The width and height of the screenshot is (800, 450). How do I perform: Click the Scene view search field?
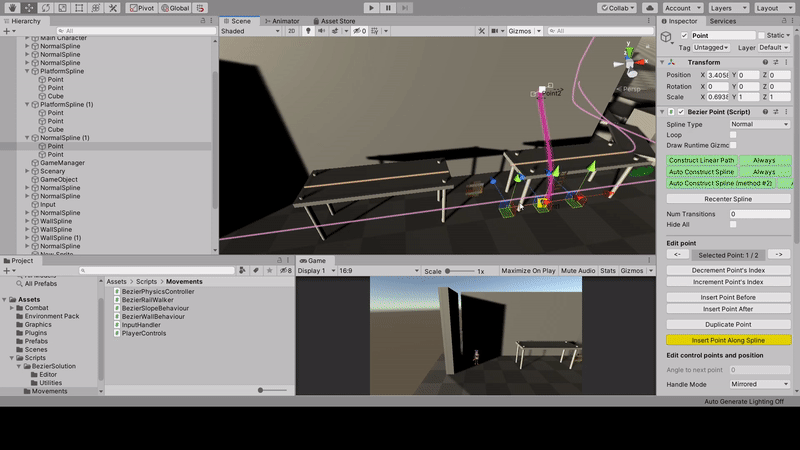pyautogui.click(x=600, y=31)
